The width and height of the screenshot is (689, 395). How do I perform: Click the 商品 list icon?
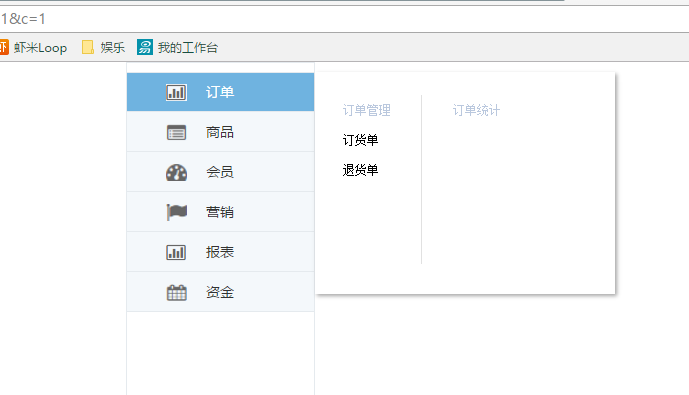point(176,132)
